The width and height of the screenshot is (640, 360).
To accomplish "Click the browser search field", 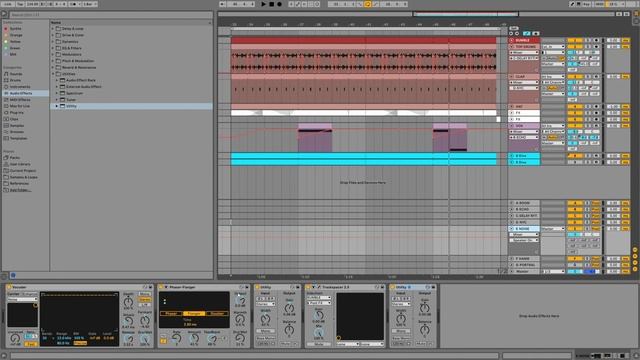I will [111, 15].
